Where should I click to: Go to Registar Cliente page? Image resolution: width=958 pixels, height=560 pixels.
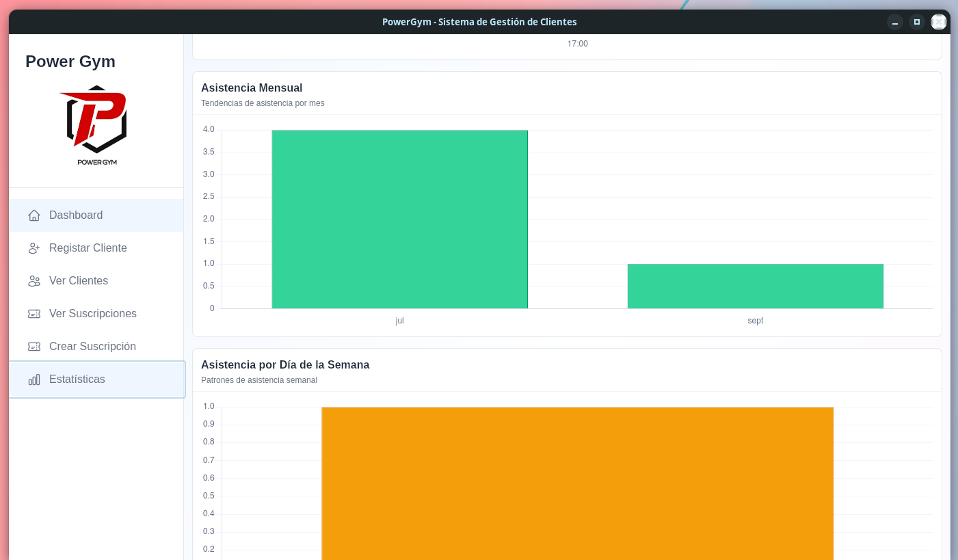[x=96, y=248]
